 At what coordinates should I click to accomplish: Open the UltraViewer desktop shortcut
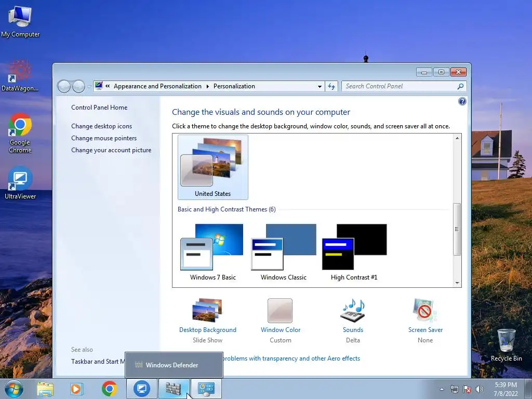point(20,182)
